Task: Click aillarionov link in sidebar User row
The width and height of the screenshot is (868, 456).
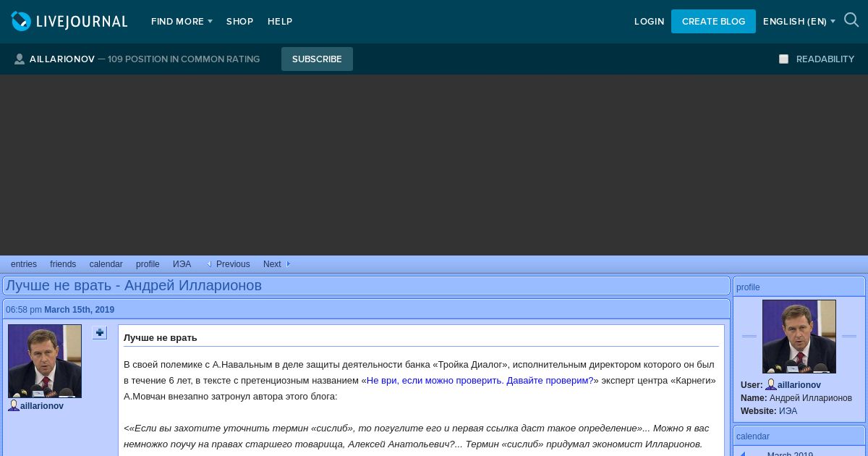Action: point(799,385)
